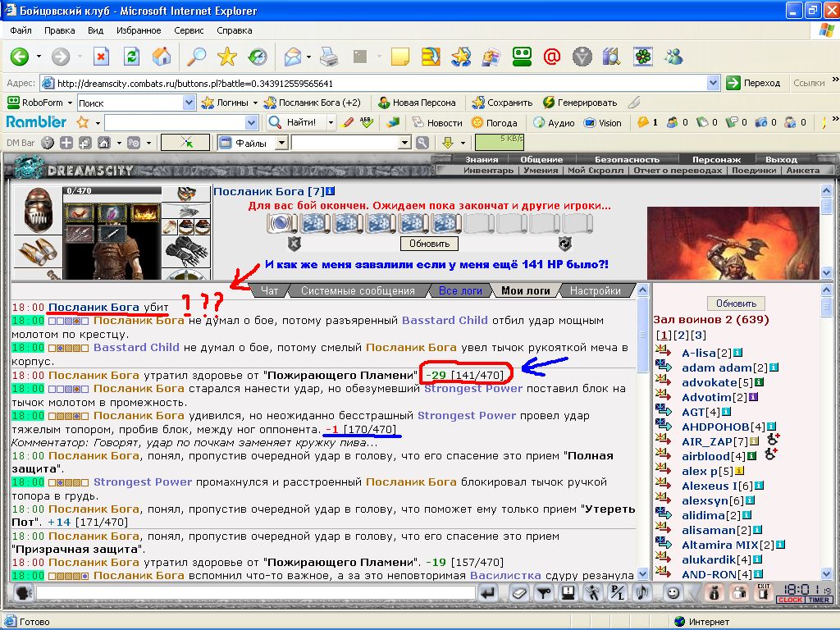Click the first round shield technique icon
This screenshot has height=630, width=840.
[x=281, y=223]
